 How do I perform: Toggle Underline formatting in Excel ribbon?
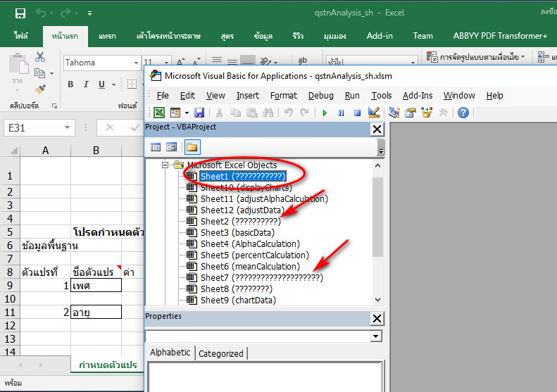click(x=101, y=84)
